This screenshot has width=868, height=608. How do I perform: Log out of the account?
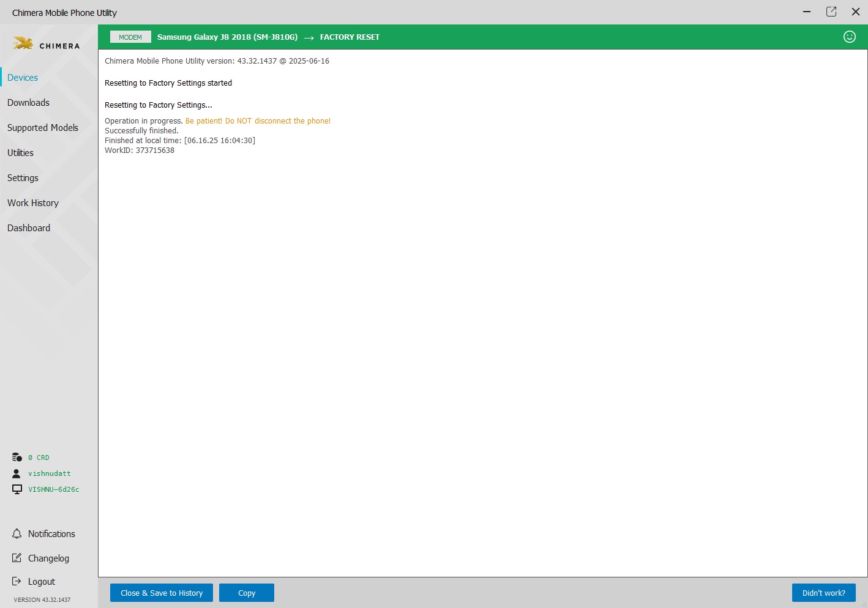click(x=42, y=582)
